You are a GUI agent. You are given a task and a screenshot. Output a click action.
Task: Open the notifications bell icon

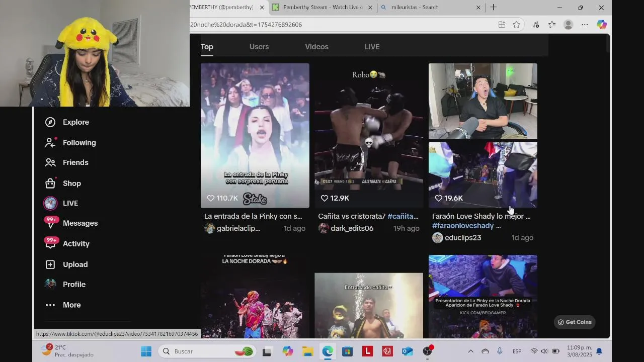pyautogui.click(x=599, y=351)
